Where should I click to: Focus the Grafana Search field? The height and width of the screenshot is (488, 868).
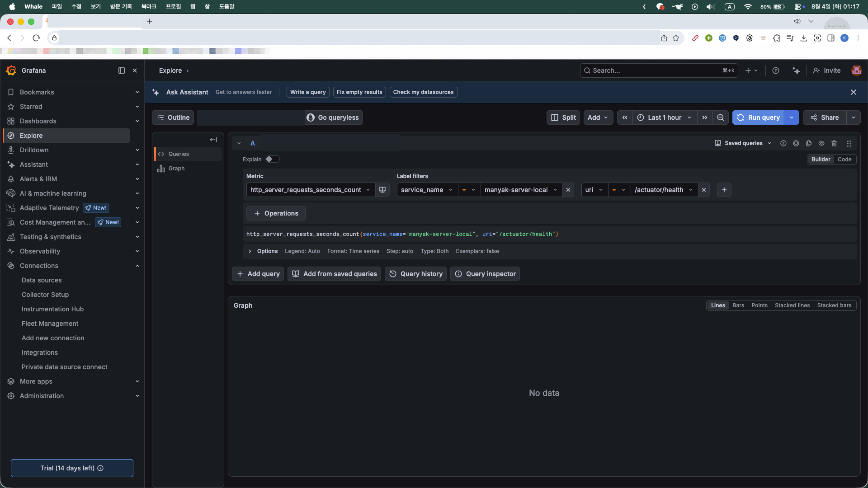coord(659,70)
